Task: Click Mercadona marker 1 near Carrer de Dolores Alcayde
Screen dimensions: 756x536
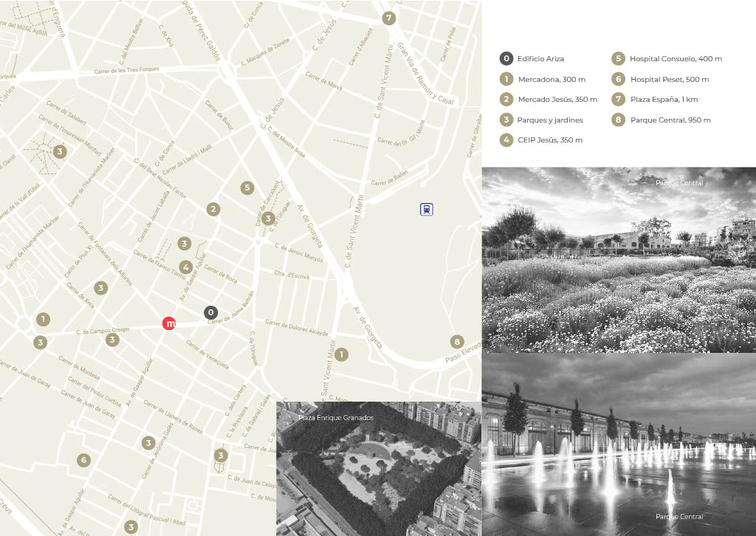Action: 341,355
